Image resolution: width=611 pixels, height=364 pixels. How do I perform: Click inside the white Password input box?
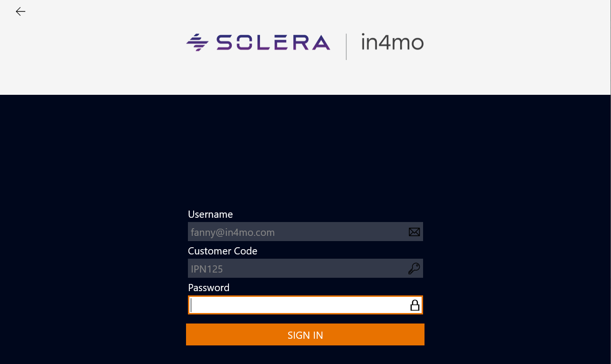(296, 305)
